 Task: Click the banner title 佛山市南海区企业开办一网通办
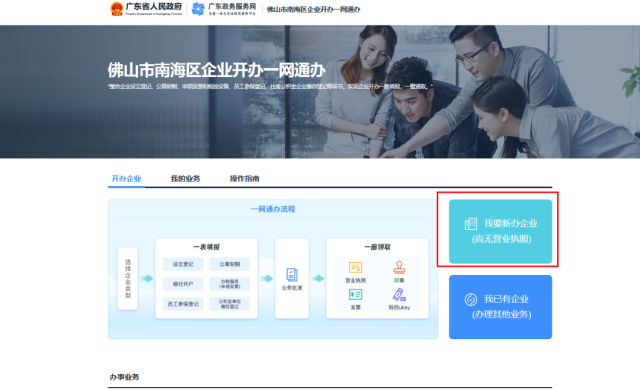[216, 70]
